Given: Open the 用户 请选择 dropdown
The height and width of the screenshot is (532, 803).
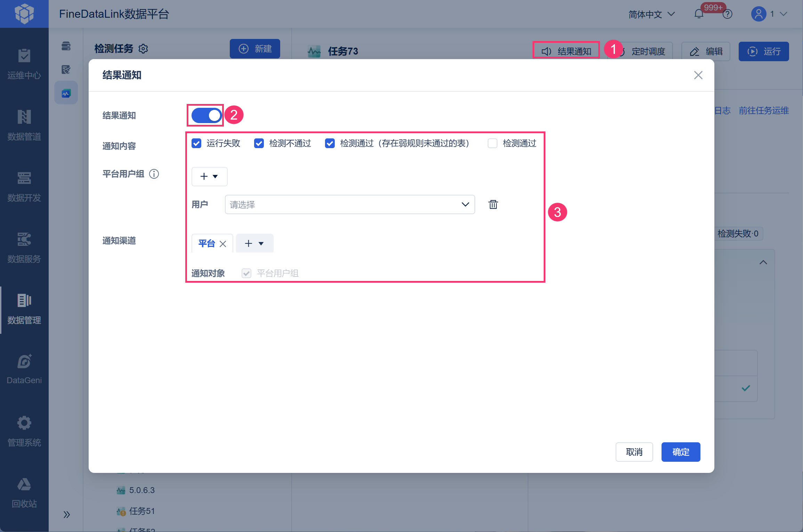Looking at the screenshot, I should tap(349, 204).
